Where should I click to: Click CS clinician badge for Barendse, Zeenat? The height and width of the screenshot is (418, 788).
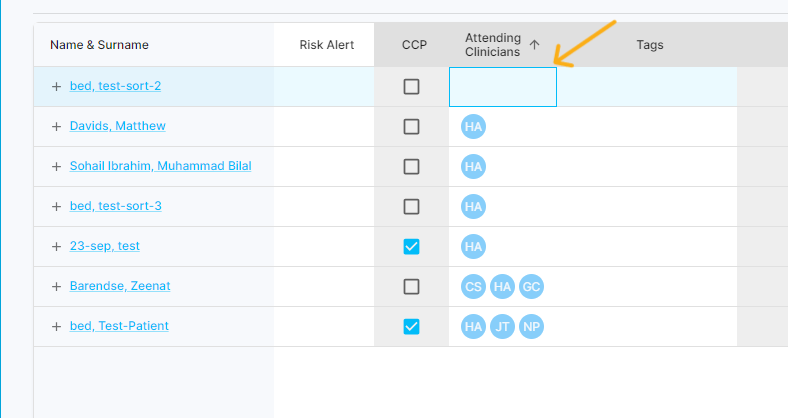474,287
